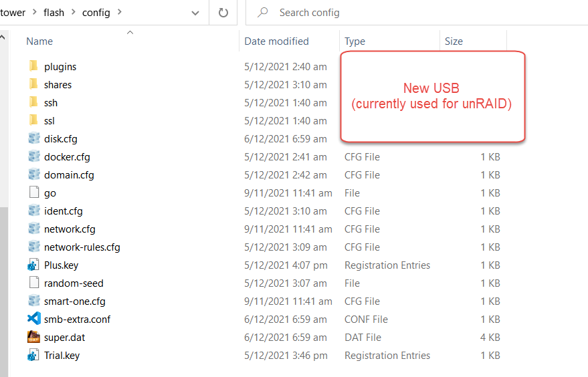The height and width of the screenshot is (377, 588).
Task: Select the smb-extra.conf VS Code icon
Action: click(x=33, y=319)
